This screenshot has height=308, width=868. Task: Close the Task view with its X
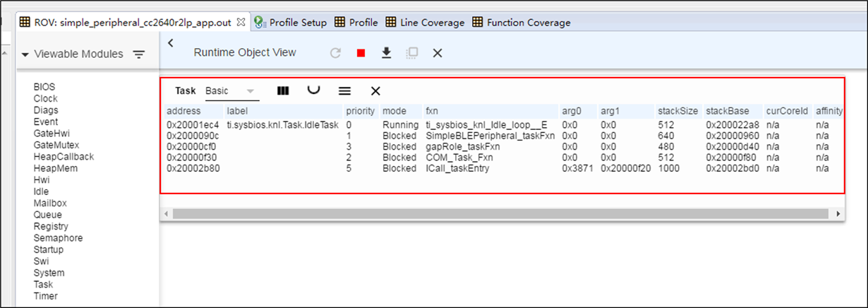click(x=375, y=90)
